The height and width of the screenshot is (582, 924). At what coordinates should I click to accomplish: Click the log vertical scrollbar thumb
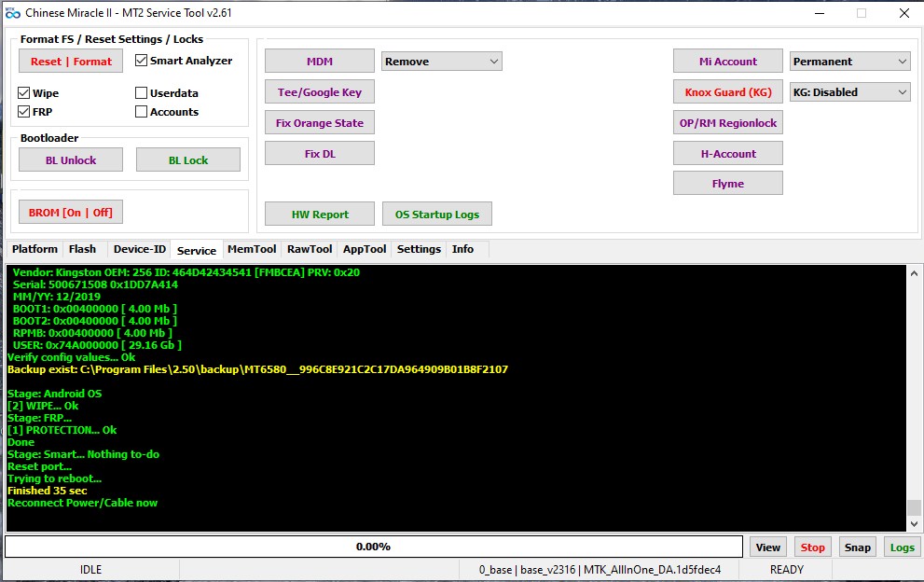(914, 507)
